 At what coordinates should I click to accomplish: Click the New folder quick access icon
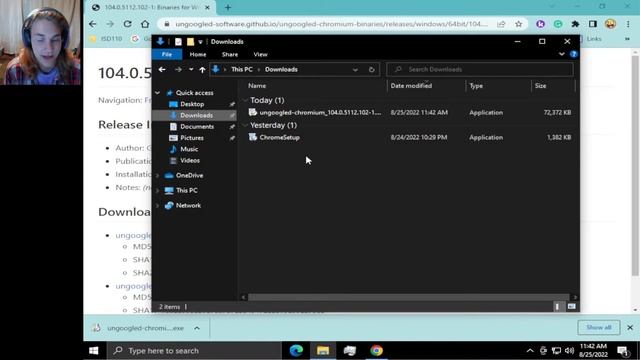pos(190,42)
